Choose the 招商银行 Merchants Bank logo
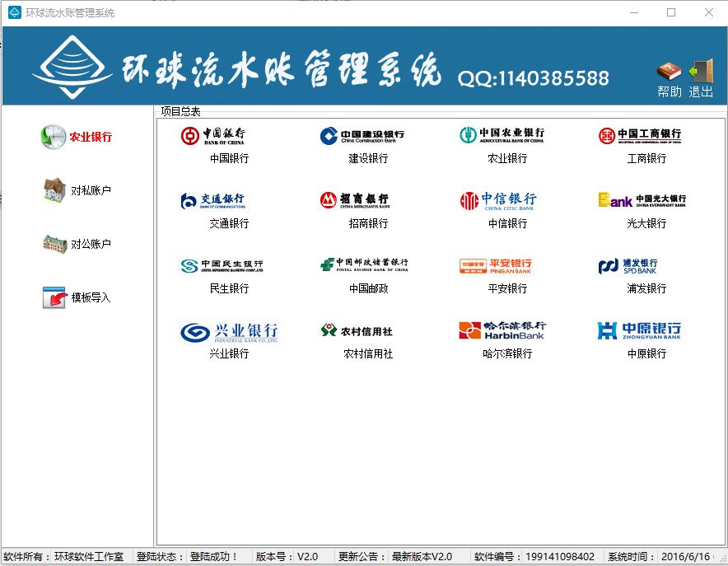This screenshot has height=566, width=728. pyautogui.click(x=355, y=200)
